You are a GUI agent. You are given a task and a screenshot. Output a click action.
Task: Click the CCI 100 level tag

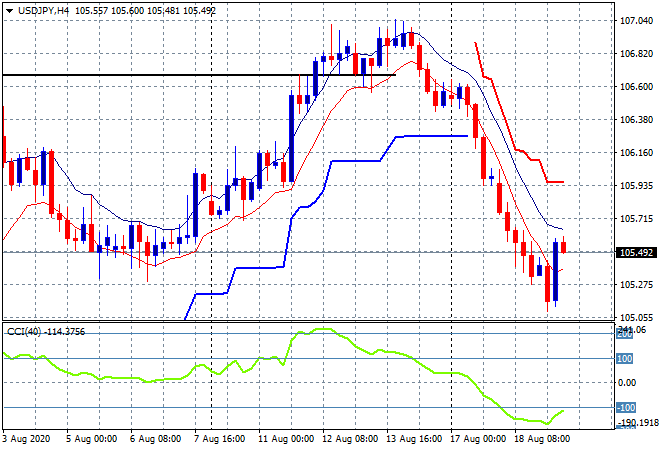(625, 359)
